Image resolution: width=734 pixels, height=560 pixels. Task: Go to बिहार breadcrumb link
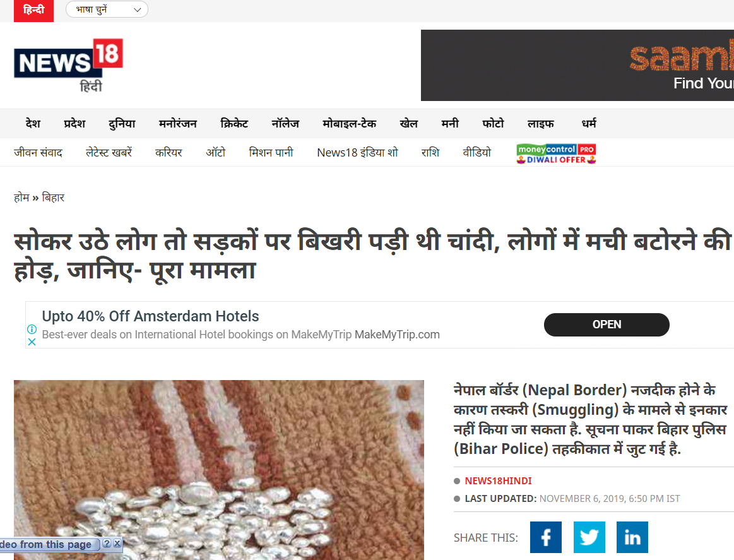(x=53, y=198)
